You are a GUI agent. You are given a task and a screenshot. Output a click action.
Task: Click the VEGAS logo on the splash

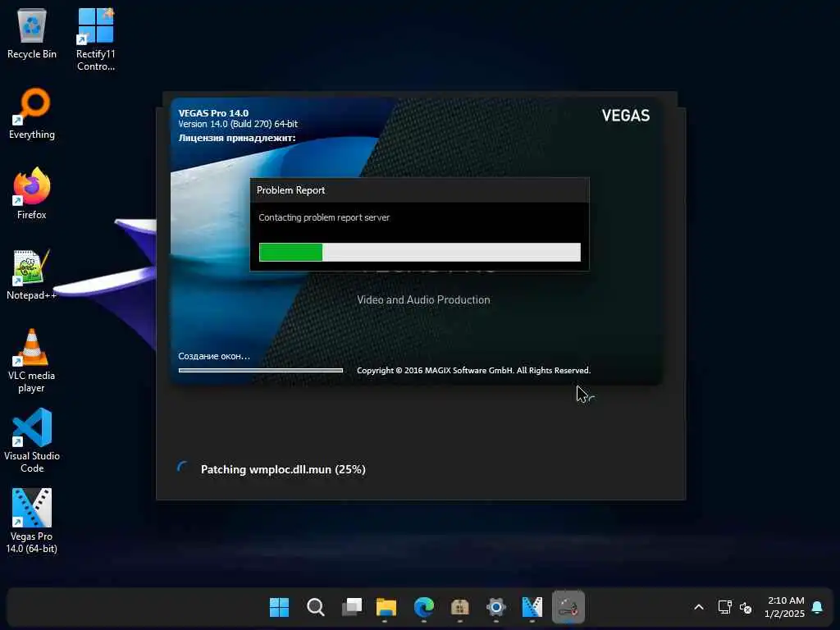(625, 116)
